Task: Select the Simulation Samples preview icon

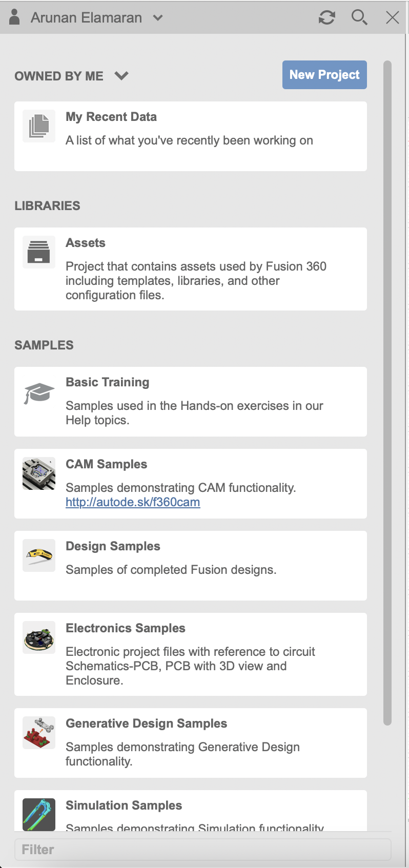Action: pyautogui.click(x=38, y=814)
